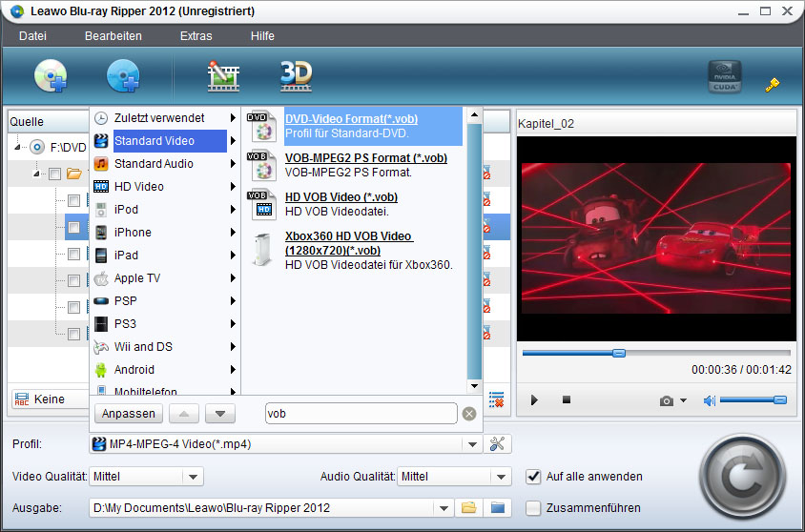Open the snapshot options dropdown arrow

(x=683, y=400)
